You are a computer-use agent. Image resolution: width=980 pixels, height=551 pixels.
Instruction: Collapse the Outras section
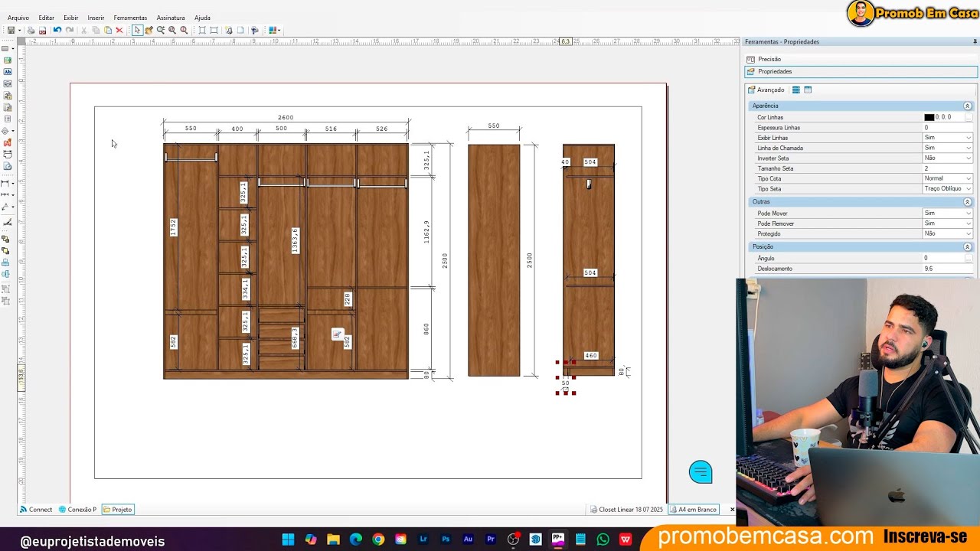click(967, 202)
